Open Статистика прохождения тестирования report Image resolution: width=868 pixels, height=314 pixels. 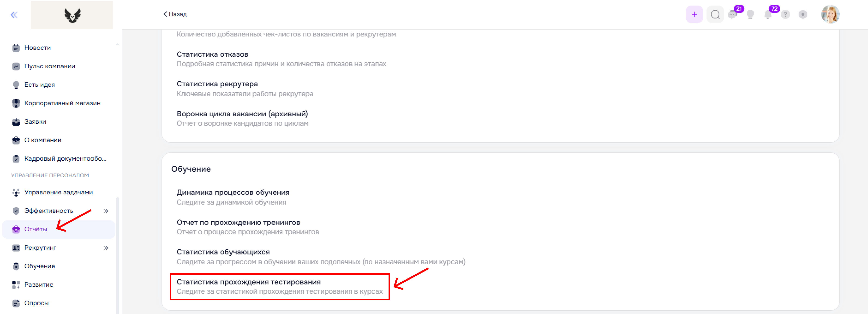point(280,287)
